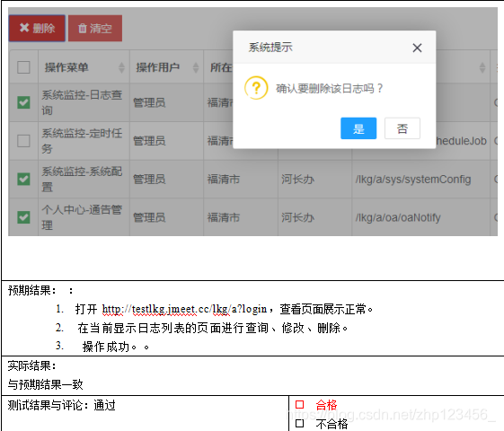Check the 系统监控-定时任务 row checkbox

click(23, 141)
